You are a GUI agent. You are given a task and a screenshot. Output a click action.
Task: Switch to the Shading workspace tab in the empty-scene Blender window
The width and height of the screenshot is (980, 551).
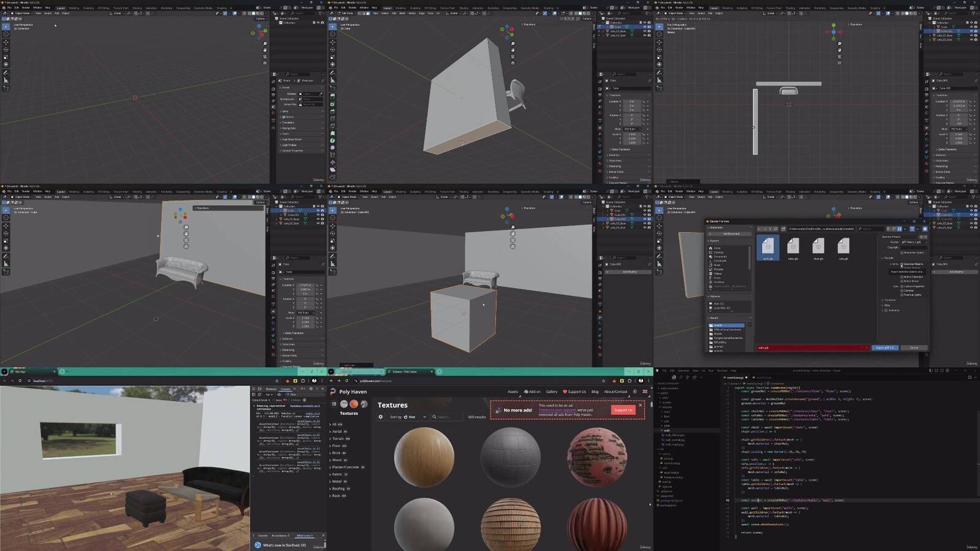pos(137,8)
